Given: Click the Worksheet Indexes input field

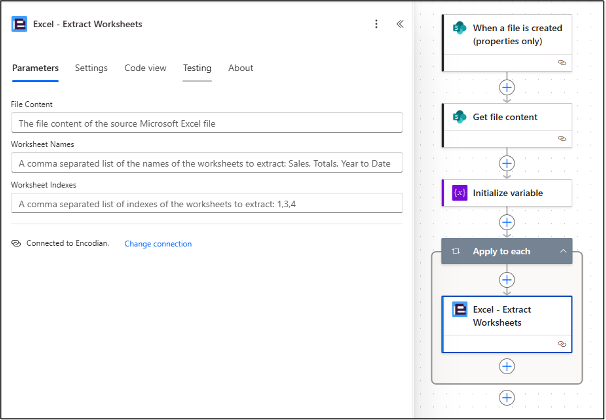Looking at the screenshot, I should coord(207,203).
